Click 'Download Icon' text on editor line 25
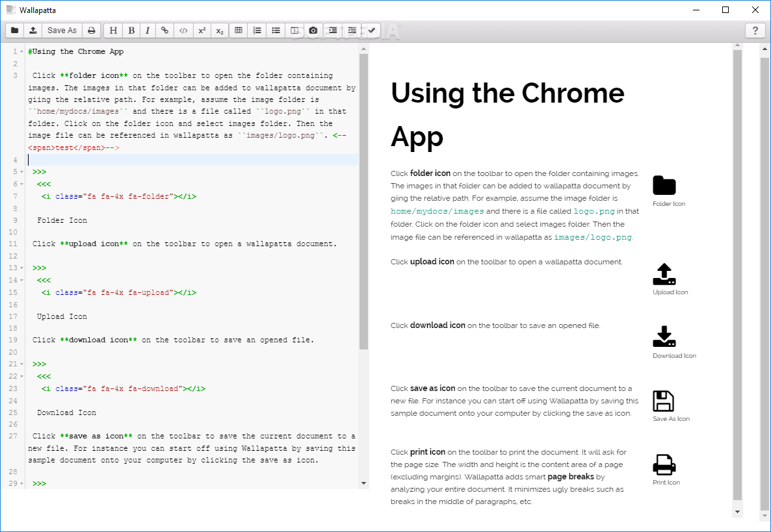This screenshot has width=771, height=532. tap(67, 413)
